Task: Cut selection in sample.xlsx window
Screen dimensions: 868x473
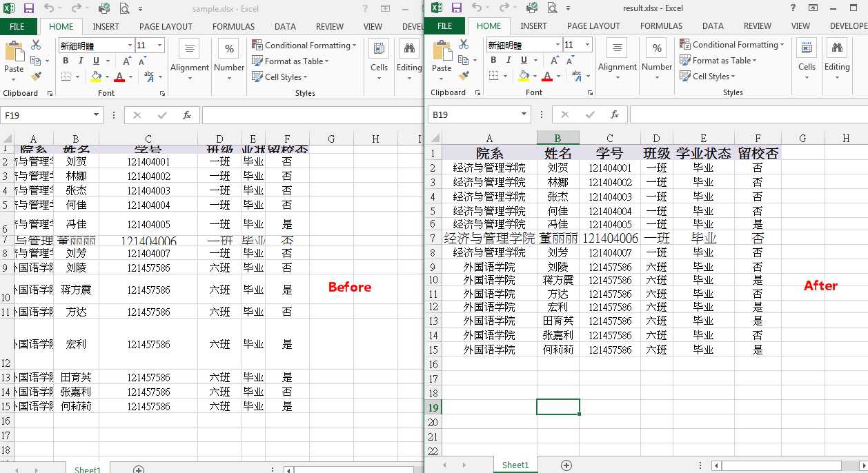Action: [36, 45]
